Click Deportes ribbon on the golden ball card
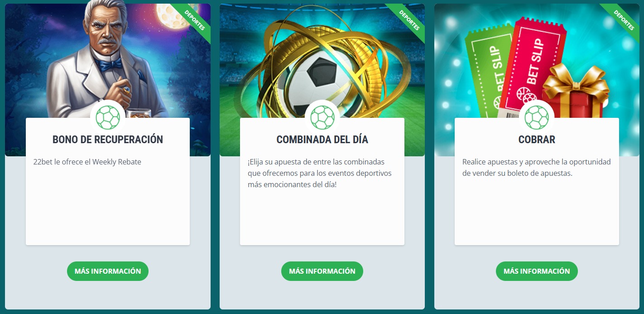This screenshot has height=314, width=644. [x=409, y=20]
